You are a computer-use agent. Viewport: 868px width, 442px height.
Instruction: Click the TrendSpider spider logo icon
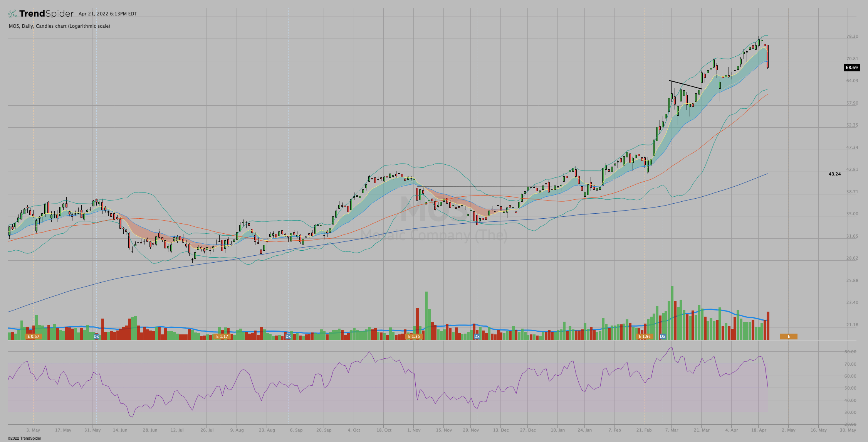coord(12,14)
